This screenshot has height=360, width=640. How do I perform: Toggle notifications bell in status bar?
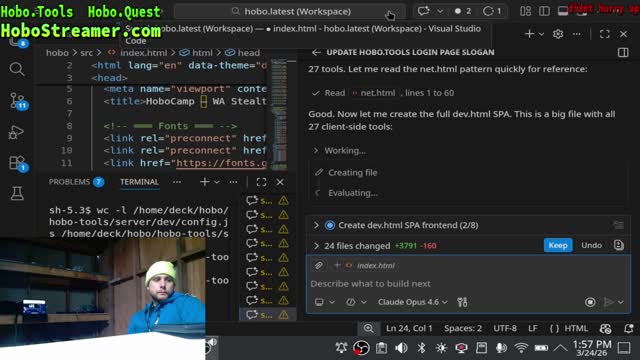(x=629, y=328)
